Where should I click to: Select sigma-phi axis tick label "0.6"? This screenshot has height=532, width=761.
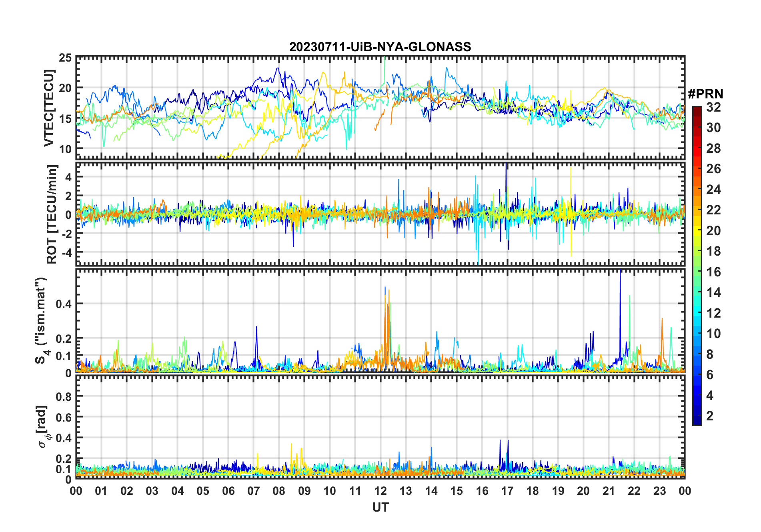tap(64, 417)
